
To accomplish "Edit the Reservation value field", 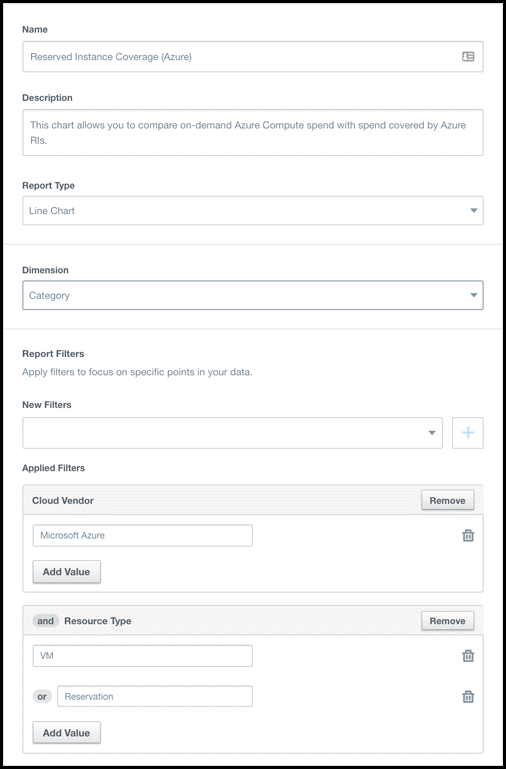I will (155, 696).
